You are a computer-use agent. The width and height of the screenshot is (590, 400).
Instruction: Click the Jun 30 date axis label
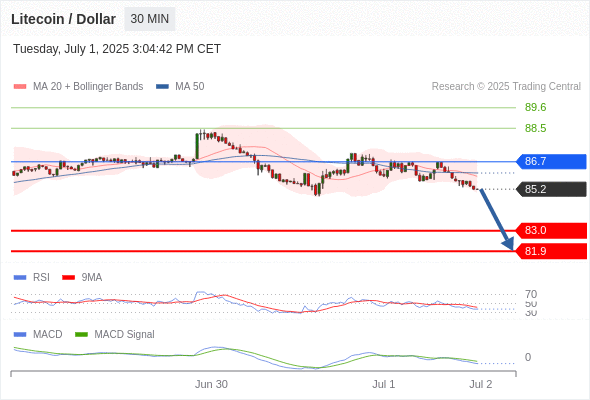pyautogui.click(x=211, y=384)
